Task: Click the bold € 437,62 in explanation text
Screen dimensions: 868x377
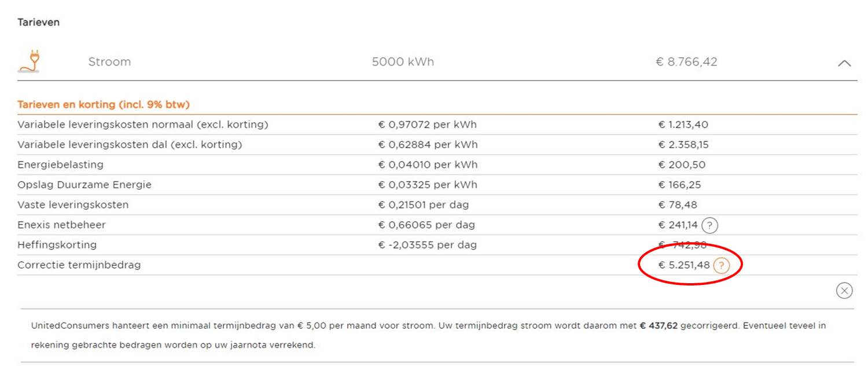Action: coord(659,326)
